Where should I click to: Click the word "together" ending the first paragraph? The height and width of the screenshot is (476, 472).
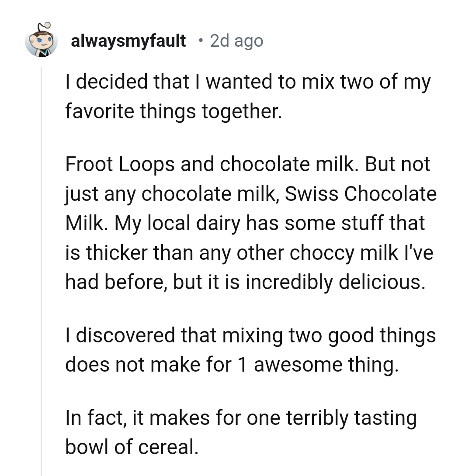(x=239, y=111)
